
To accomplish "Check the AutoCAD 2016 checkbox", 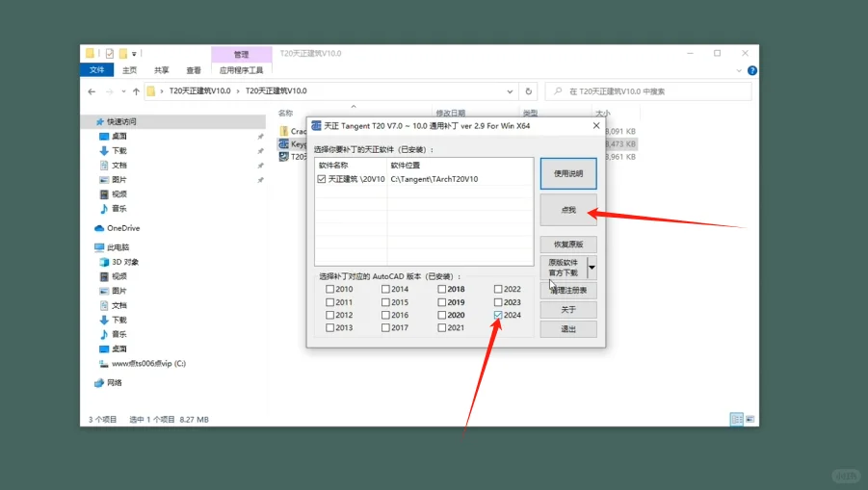I will click(x=385, y=315).
